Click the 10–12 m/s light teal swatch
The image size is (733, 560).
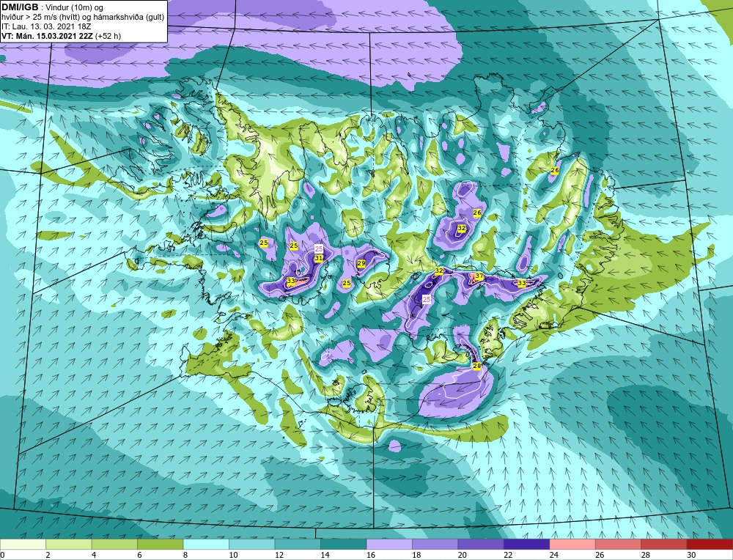pyautogui.click(x=252, y=545)
